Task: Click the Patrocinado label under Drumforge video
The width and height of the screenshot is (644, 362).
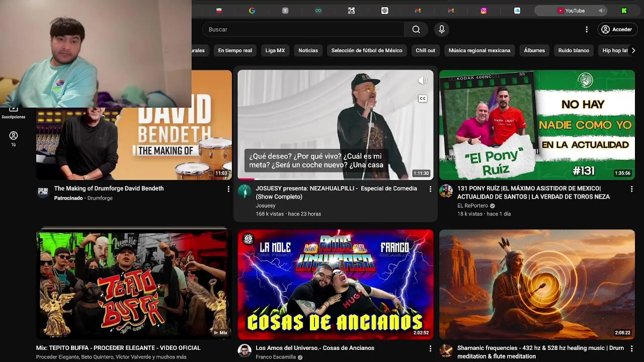Action: pos(68,198)
